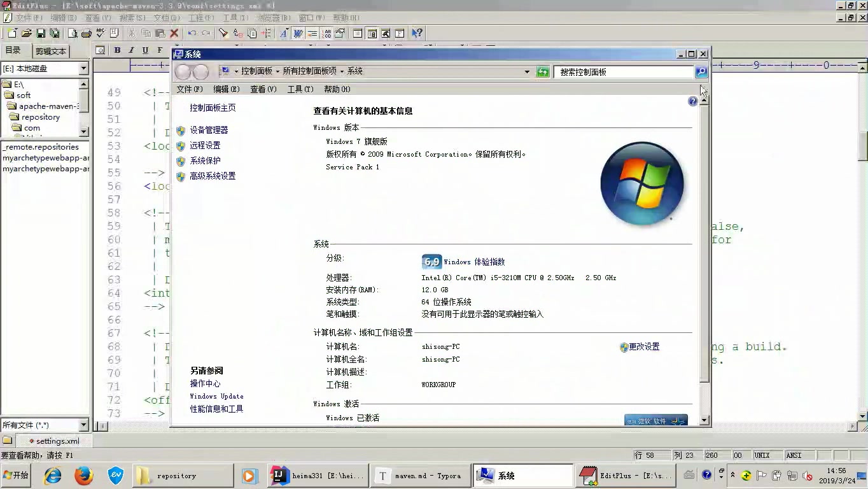Click the New file icon in EditPlus toolbar
868x489 pixels.
point(12,33)
